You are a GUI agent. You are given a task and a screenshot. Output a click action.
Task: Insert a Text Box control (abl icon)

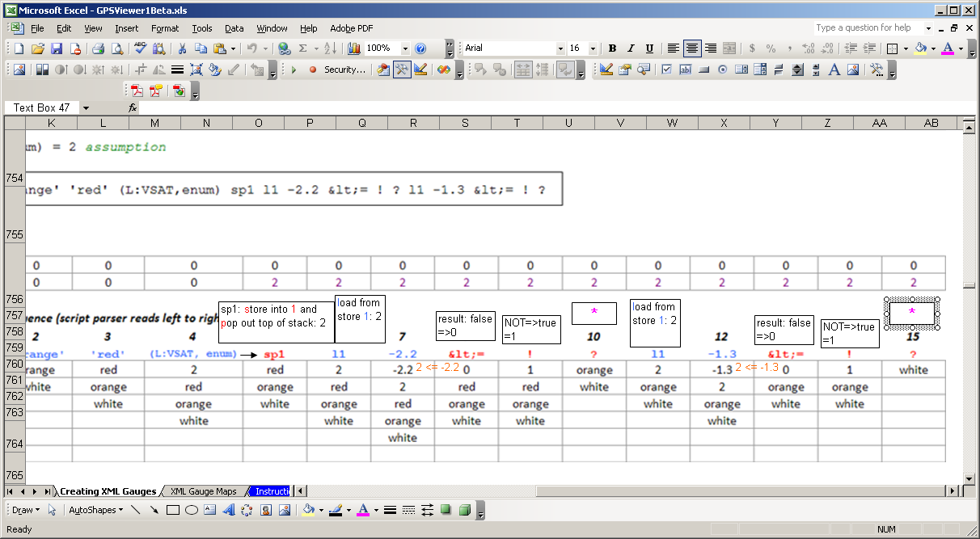(686, 69)
